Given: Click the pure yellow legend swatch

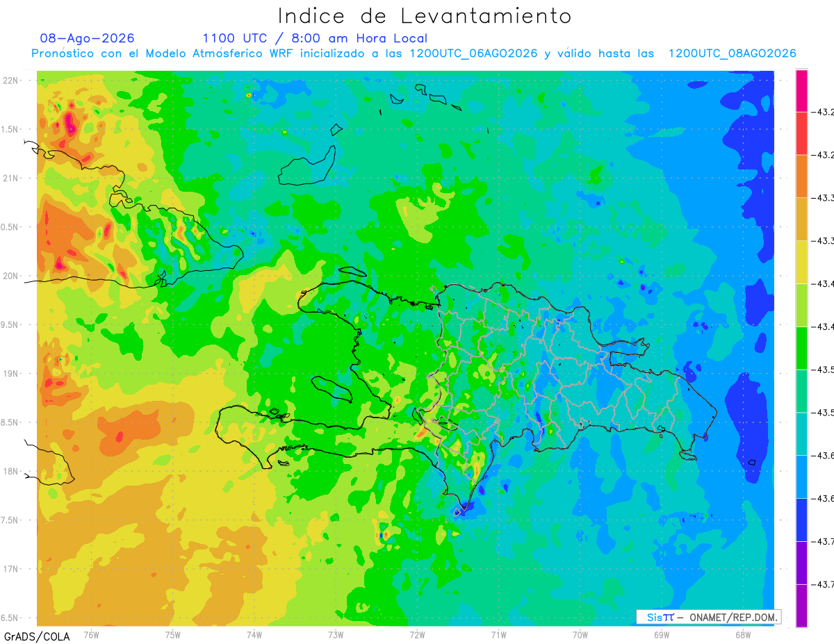Looking at the screenshot, I should (801, 262).
